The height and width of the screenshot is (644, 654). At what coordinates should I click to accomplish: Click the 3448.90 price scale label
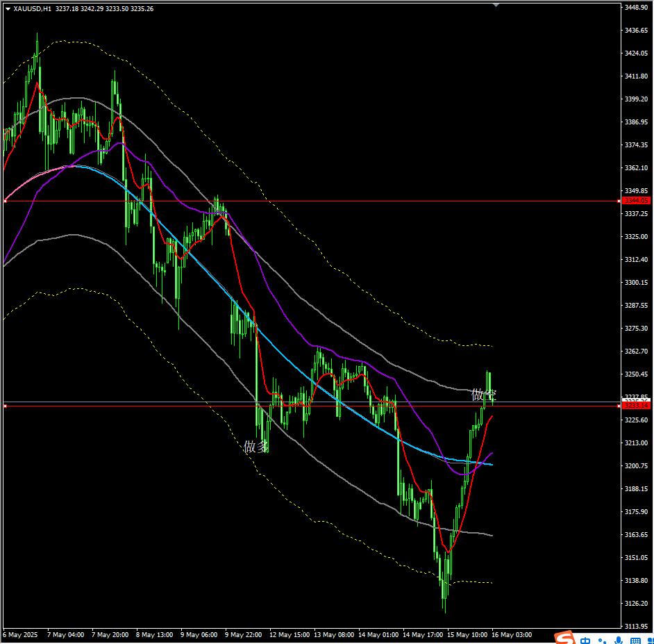(x=636, y=8)
